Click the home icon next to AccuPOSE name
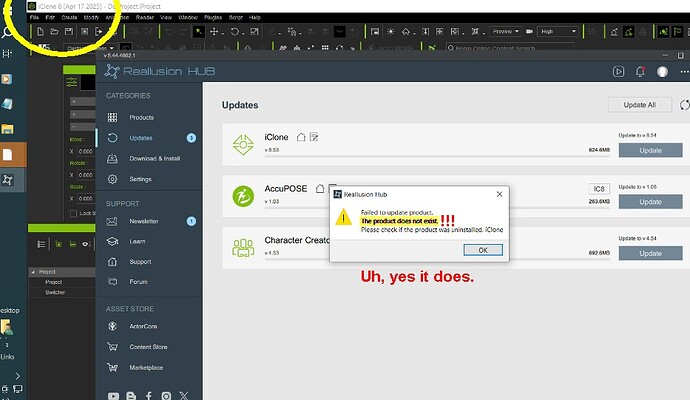Viewport: 690px width, 400px height. tap(320, 189)
